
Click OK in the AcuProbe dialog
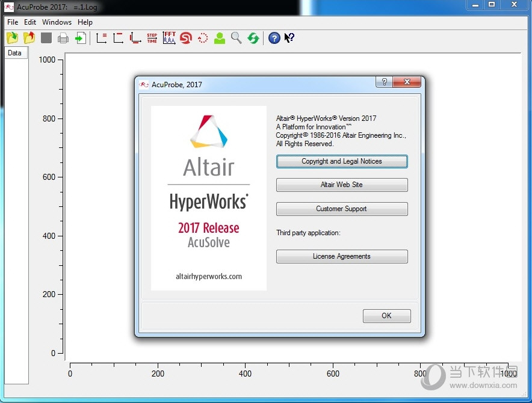(386, 316)
